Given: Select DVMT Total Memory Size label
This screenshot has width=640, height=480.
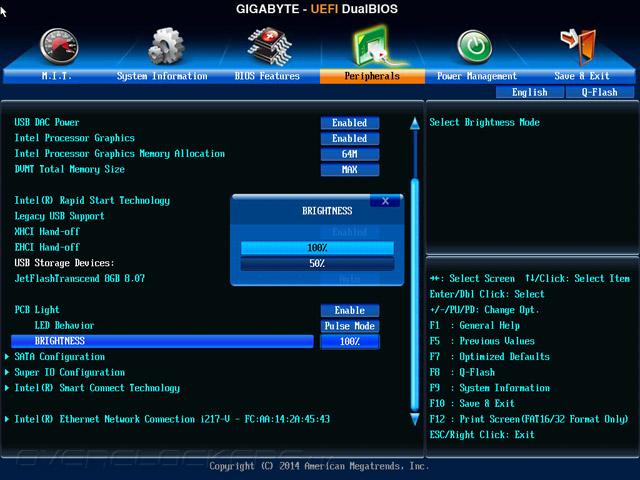Looking at the screenshot, I should coord(69,169).
